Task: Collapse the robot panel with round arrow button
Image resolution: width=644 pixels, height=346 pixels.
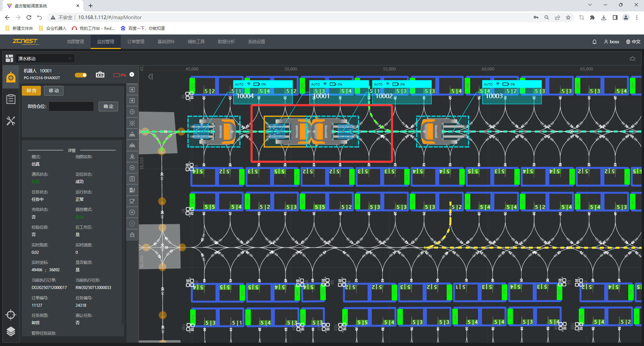Action: [x=132, y=74]
